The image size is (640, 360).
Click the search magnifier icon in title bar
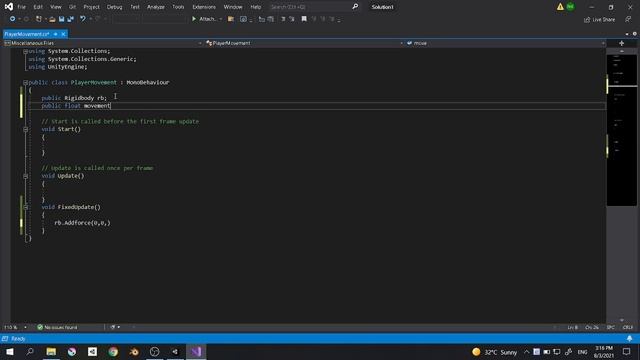pyautogui.click(x=355, y=7)
